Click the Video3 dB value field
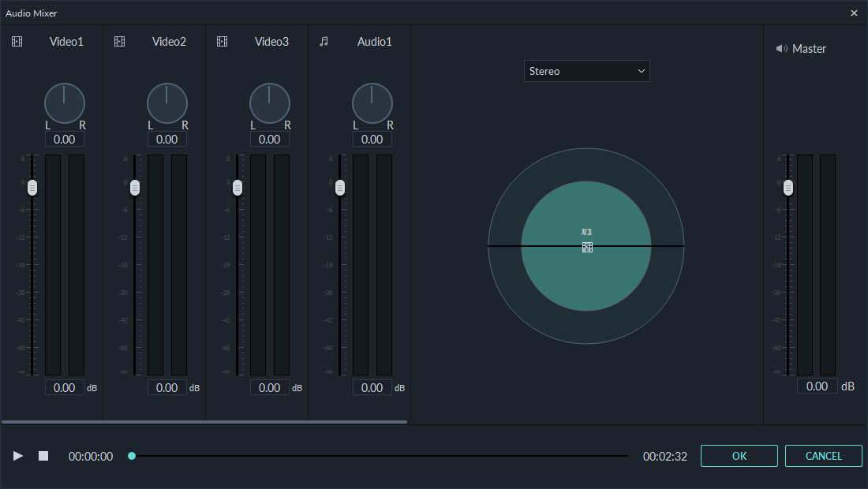Viewport: 868px width, 489px height. point(270,388)
